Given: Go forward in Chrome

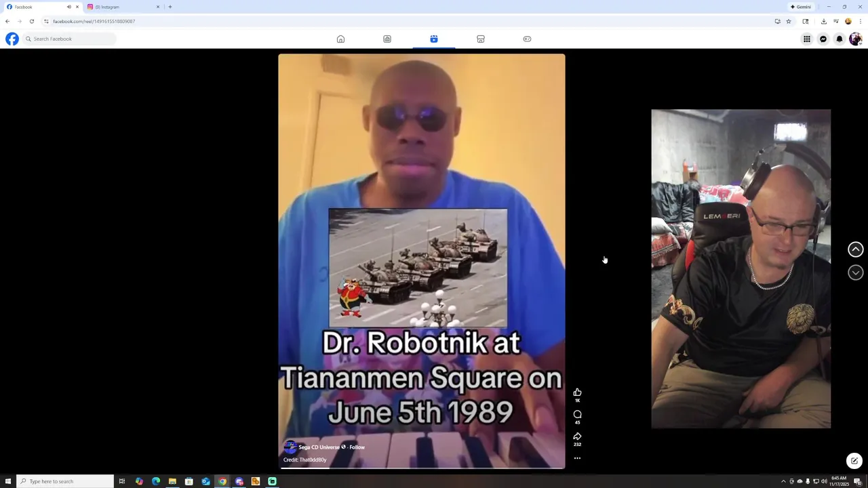Looking at the screenshot, I should point(19,21).
